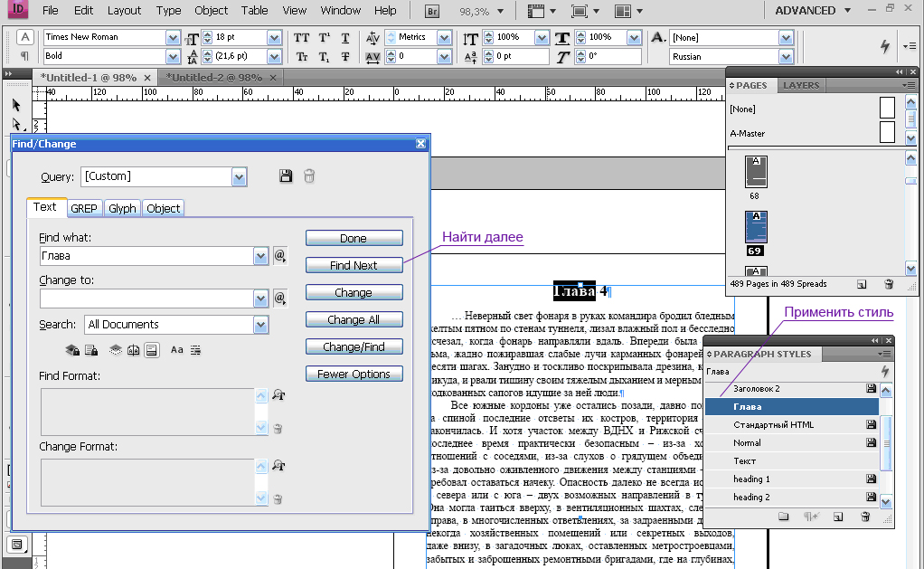Apply Superscript formatting in control bar
924x569 pixels.
tap(324, 38)
